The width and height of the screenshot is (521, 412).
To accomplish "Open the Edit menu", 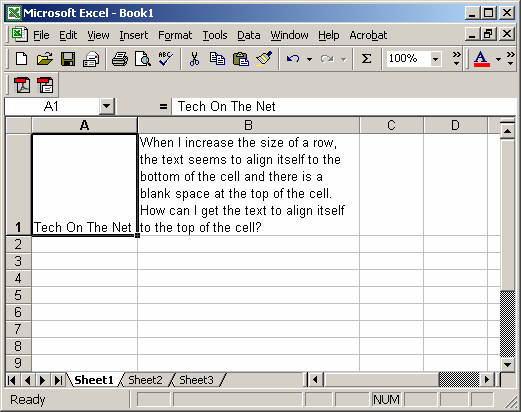I will (68, 35).
